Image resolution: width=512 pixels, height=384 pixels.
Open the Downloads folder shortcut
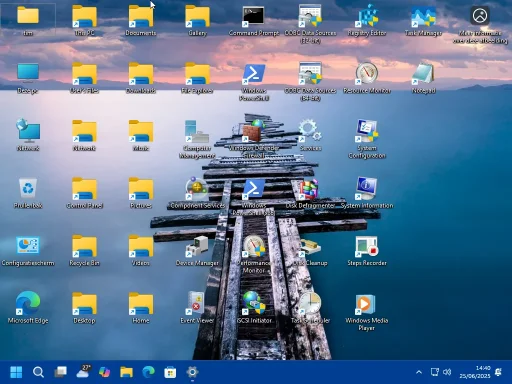pyautogui.click(x=141, y=77)
